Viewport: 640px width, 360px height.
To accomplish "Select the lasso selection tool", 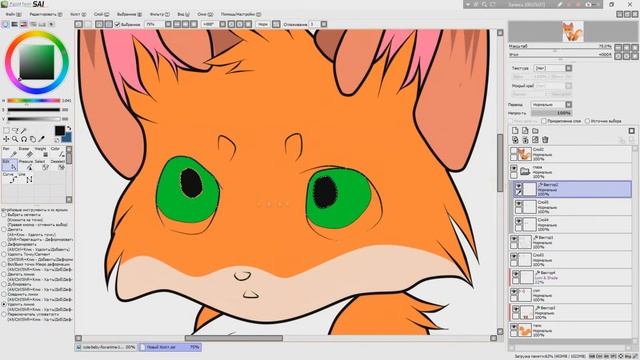I will tap(15, 131).
